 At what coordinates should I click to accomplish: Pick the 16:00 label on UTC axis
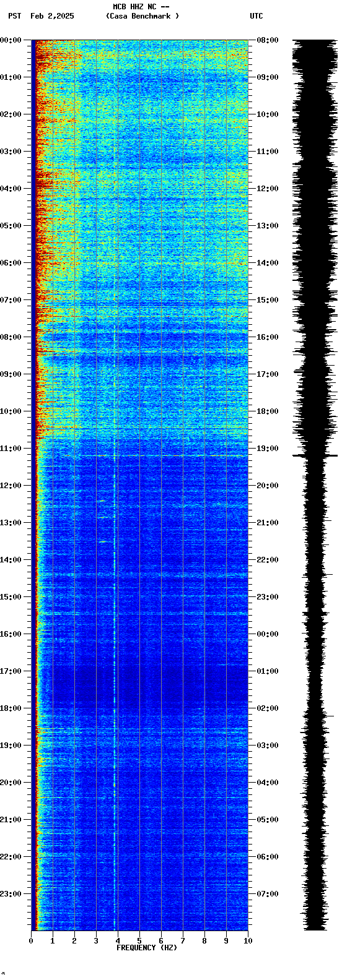click(267, 337)
